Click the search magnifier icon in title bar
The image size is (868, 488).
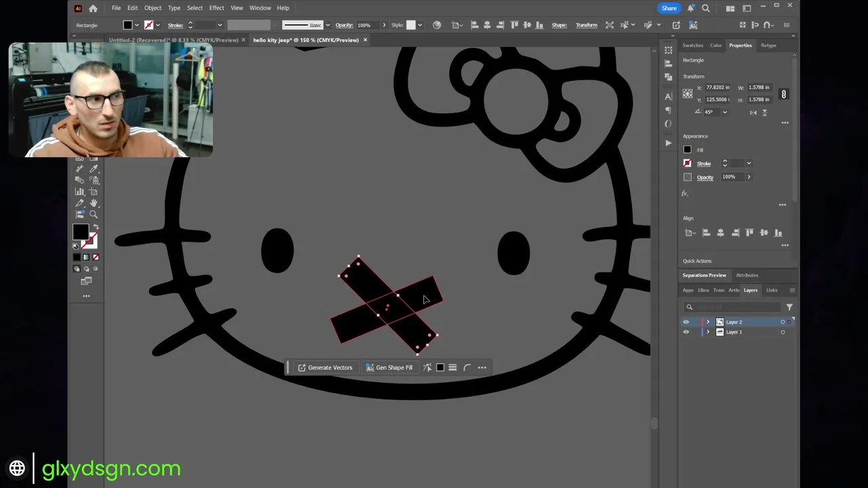pyautogui.click(x=706, y=8)
